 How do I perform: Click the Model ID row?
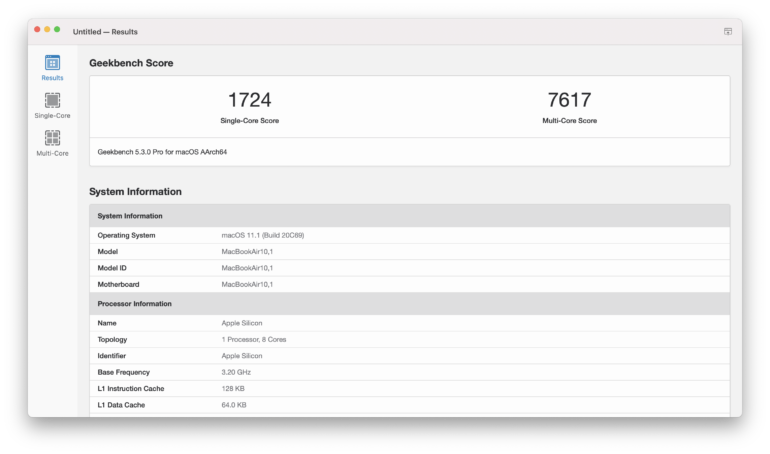coord(409,268)
